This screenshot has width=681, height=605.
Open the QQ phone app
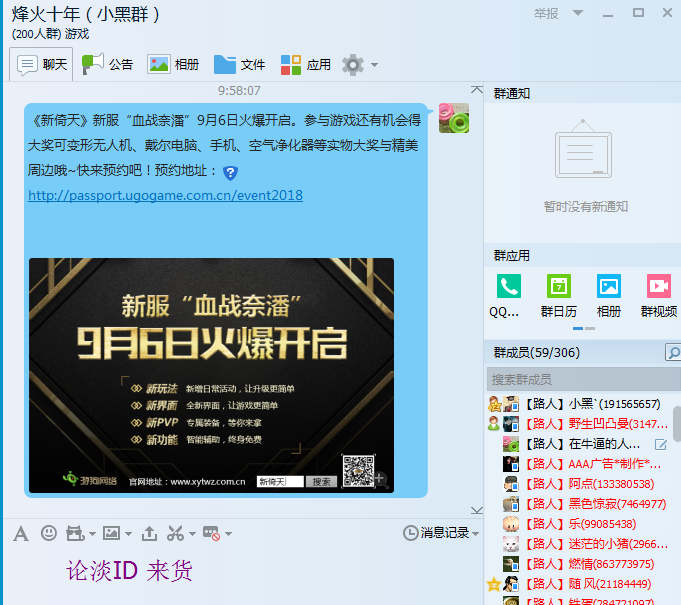(509, 286)
